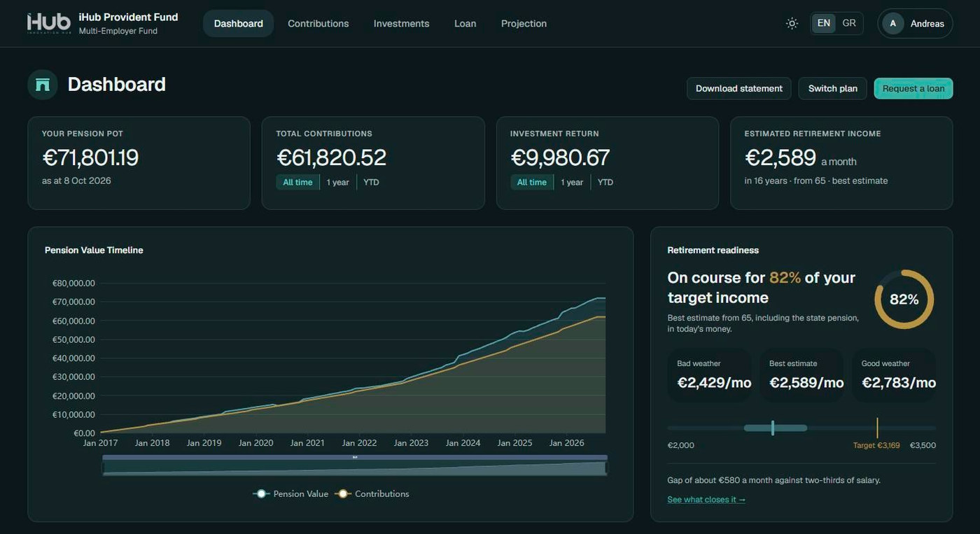
Task: Click the Andreas avatar circle
Action: pos(892,23)
